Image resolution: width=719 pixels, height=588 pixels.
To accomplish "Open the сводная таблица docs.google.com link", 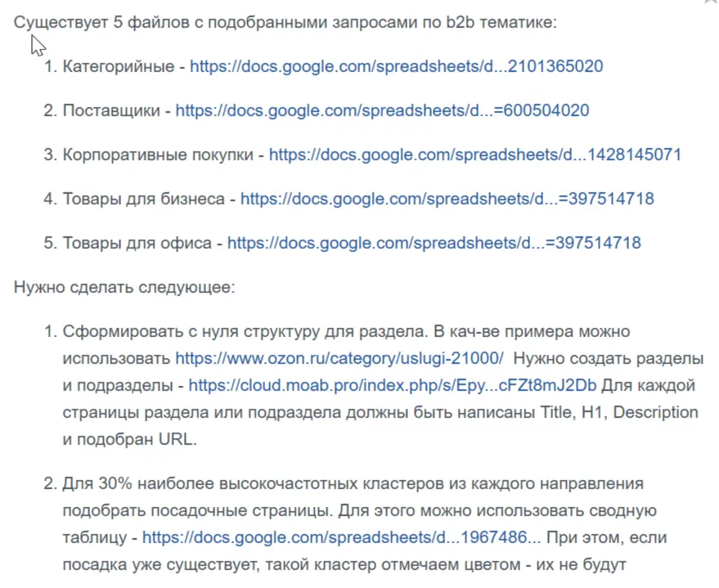I will click(x=341, y=537).
